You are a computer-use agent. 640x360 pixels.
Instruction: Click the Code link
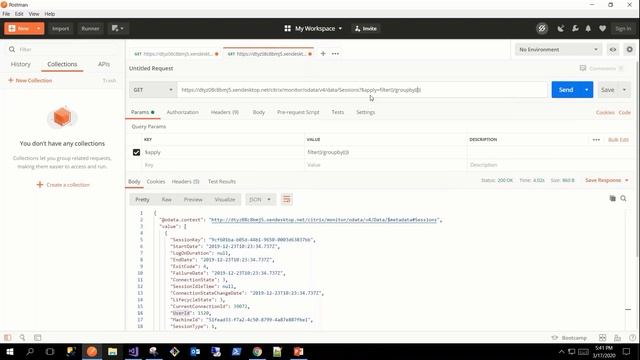point(624,113)
